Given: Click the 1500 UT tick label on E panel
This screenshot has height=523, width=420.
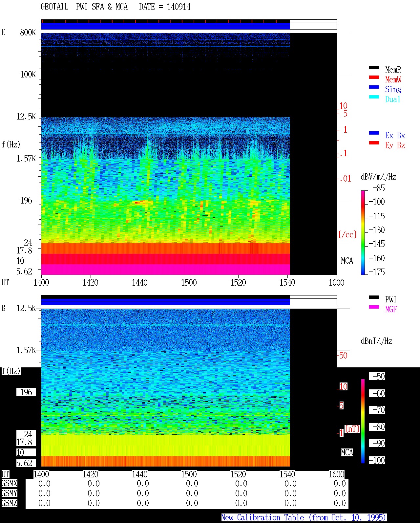Looking at the screenshot, I should [x=189, y=283].
